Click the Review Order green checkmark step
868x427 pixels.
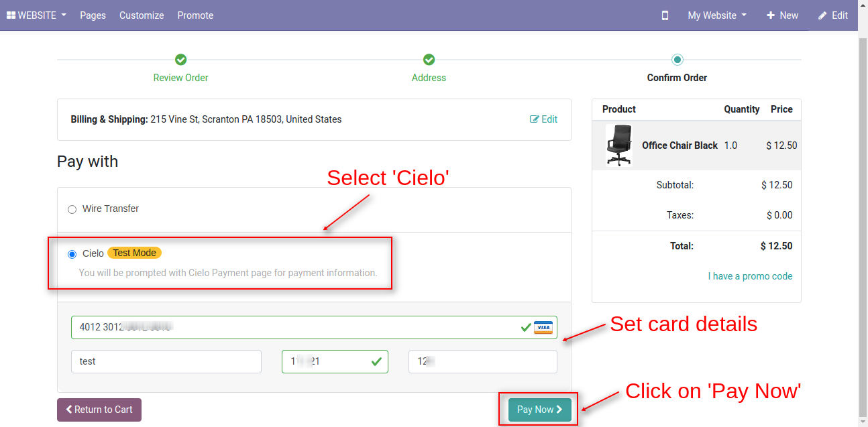point(181,60)
